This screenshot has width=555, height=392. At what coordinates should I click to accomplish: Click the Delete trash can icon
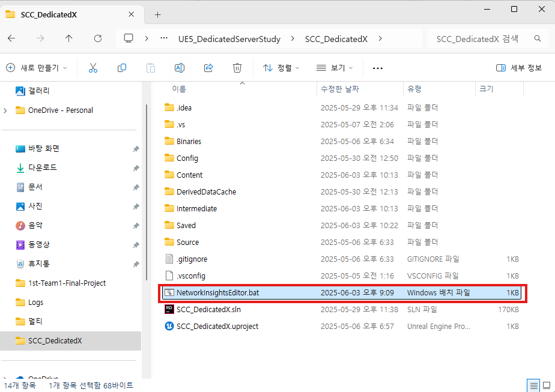tap(237, 68)
